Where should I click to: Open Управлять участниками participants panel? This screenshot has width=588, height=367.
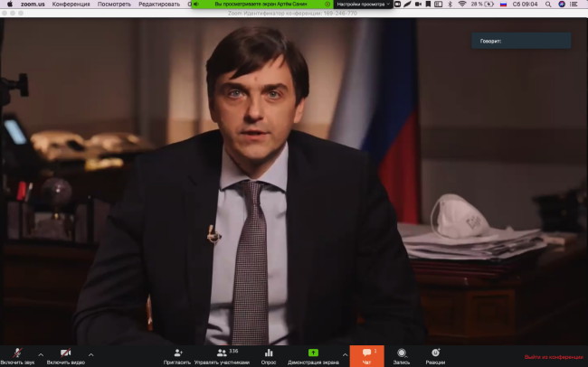(x=221, y=353)
